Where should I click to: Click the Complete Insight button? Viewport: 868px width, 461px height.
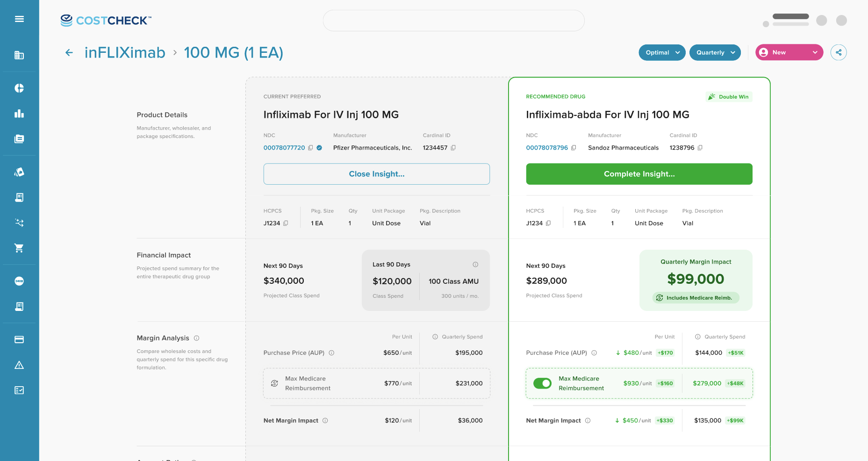point(639,174)
